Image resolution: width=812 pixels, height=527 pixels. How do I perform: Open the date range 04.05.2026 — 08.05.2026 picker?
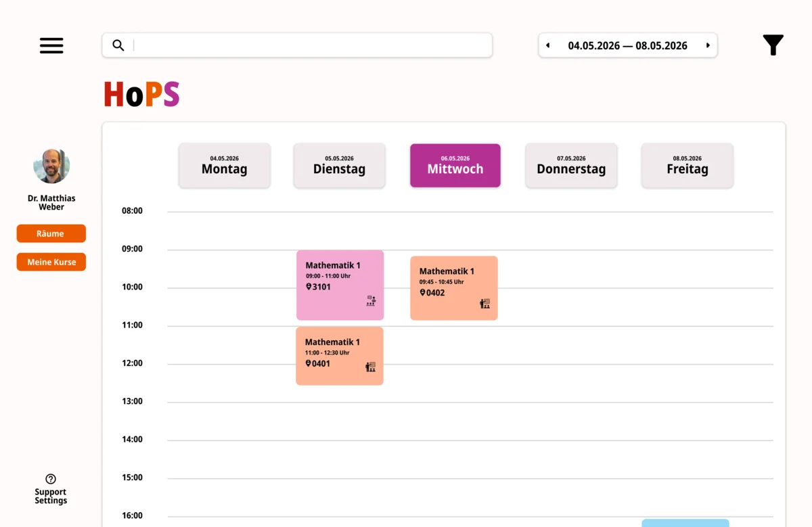[x=627, y=45]
